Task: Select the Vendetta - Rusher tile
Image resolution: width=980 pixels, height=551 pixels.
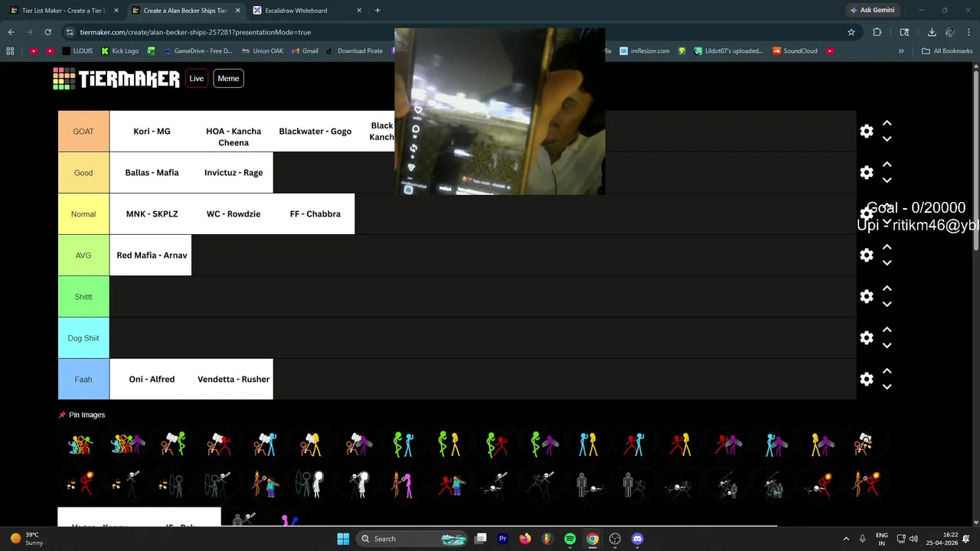Action: (x=233, y=380)
